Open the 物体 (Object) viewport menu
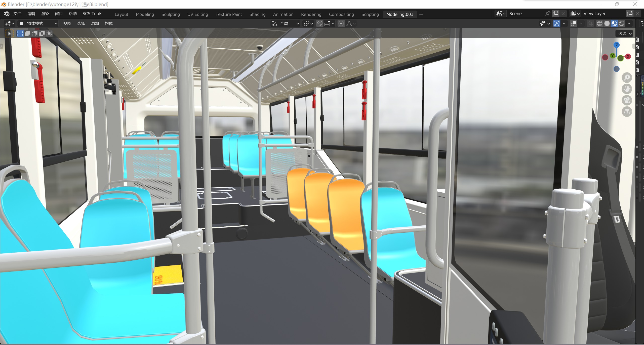The height and width of the screenshot is (345, 644). 109,23
